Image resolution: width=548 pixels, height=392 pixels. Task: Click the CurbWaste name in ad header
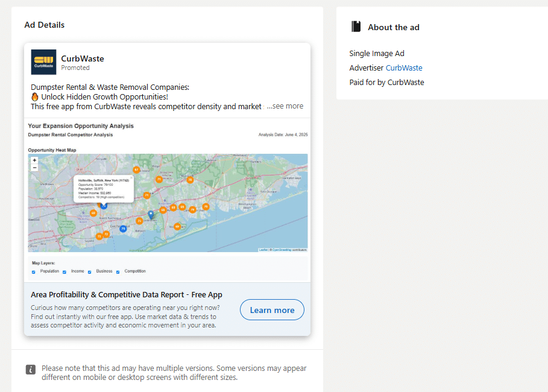click(x=83, y=58)
